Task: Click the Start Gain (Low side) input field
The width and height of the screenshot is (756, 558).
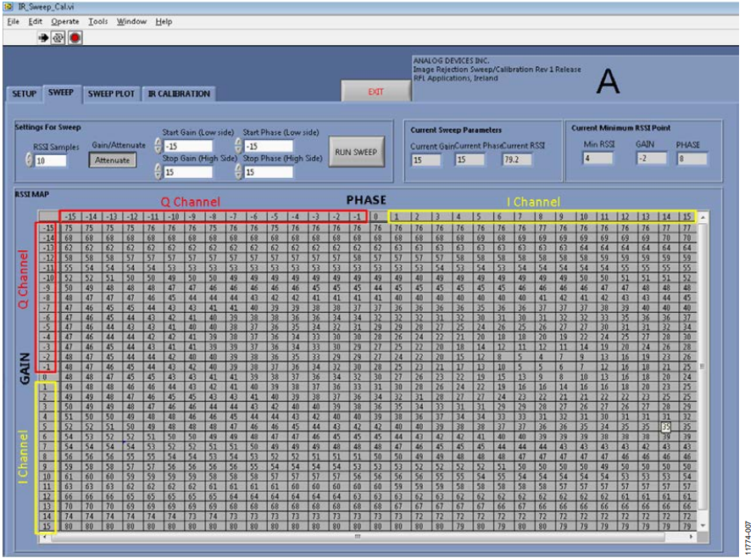Action: pyautogui.click(x=187, y=146)
